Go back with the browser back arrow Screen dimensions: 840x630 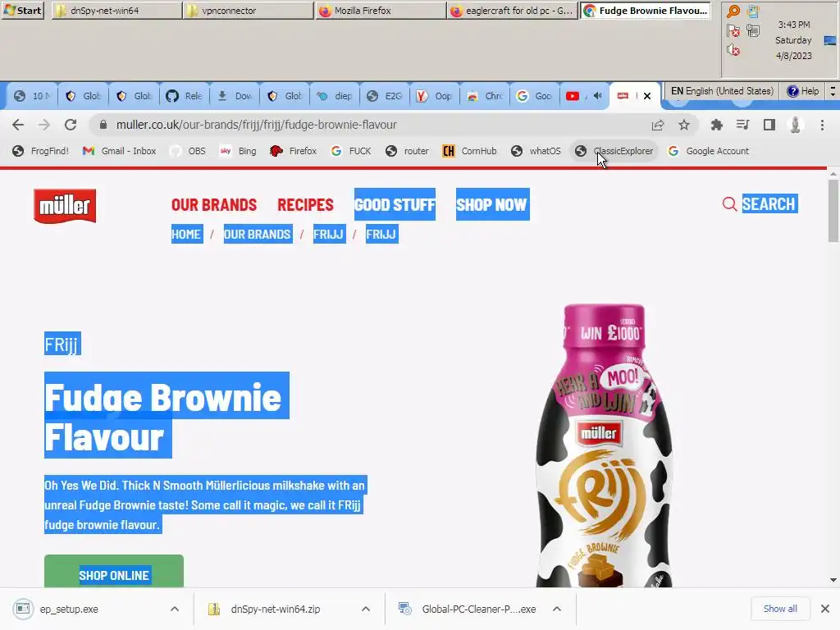click(18, 125)
